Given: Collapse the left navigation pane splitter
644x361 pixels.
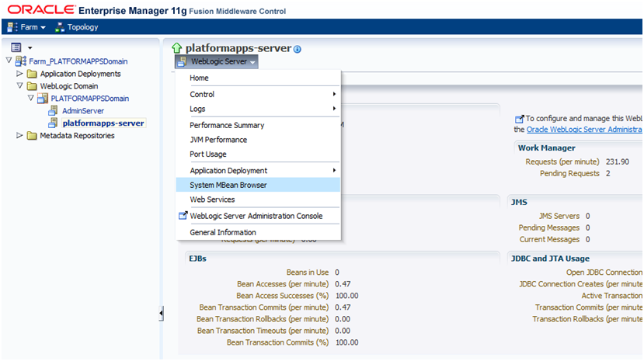Looking at the screenshot, I should point(161,314).
